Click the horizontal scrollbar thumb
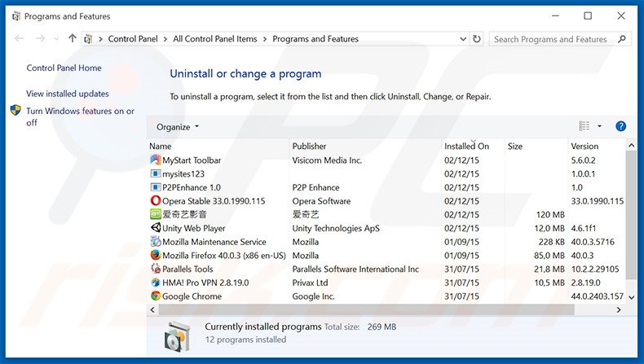 (x=366, y=309)
